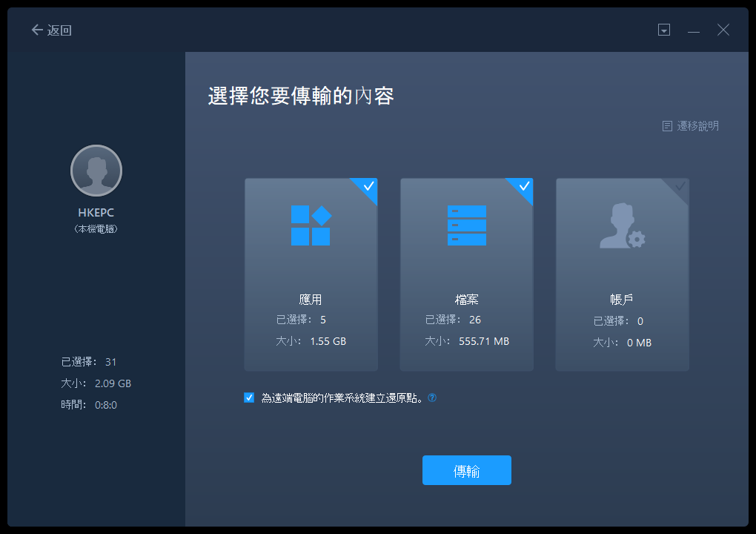Click the help icon beside restore point text

pyautogui.click(x=432, y=398)
